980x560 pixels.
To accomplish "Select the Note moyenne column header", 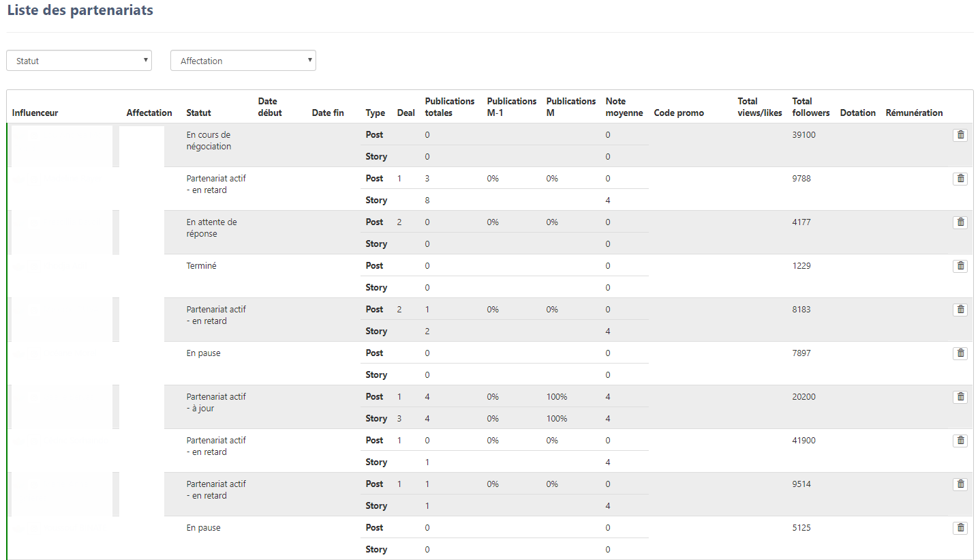I will (x=624, y=107).
